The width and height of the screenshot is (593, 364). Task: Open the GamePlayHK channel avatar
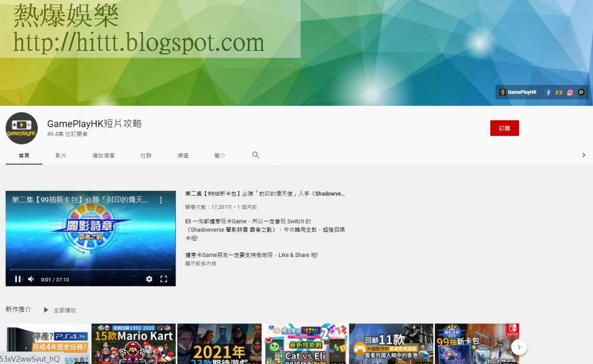point(21,128)
